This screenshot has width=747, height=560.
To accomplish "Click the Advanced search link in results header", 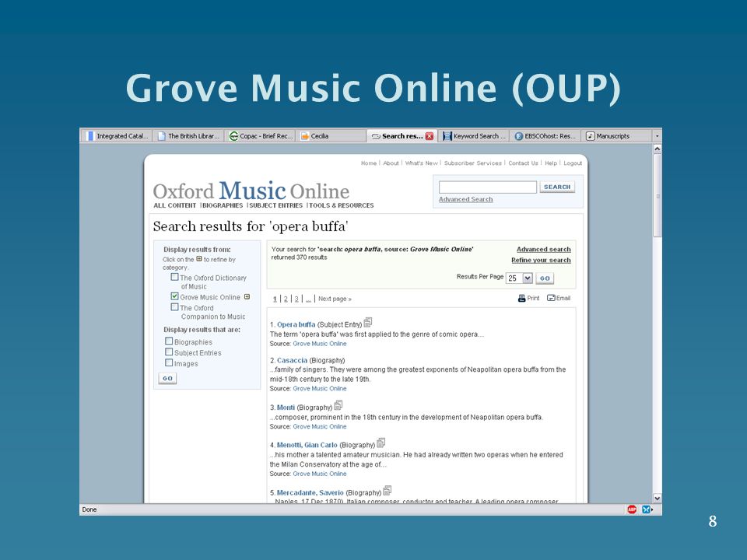I will (544, 250).
